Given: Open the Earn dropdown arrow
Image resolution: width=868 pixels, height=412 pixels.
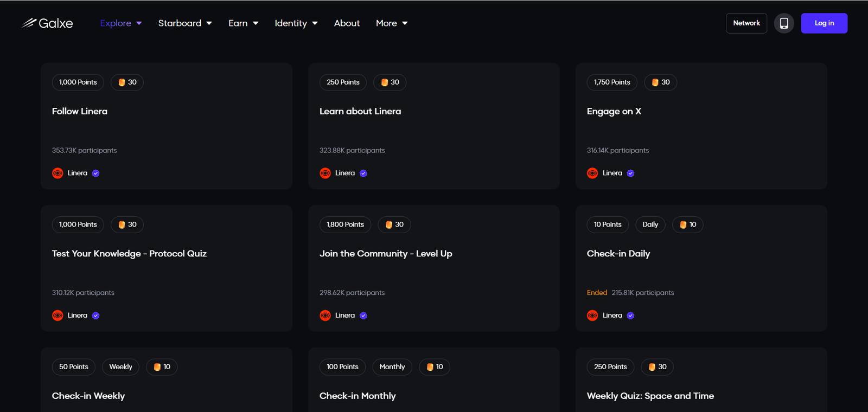Looking at the screenshot, I should click(x=256, y=23).
